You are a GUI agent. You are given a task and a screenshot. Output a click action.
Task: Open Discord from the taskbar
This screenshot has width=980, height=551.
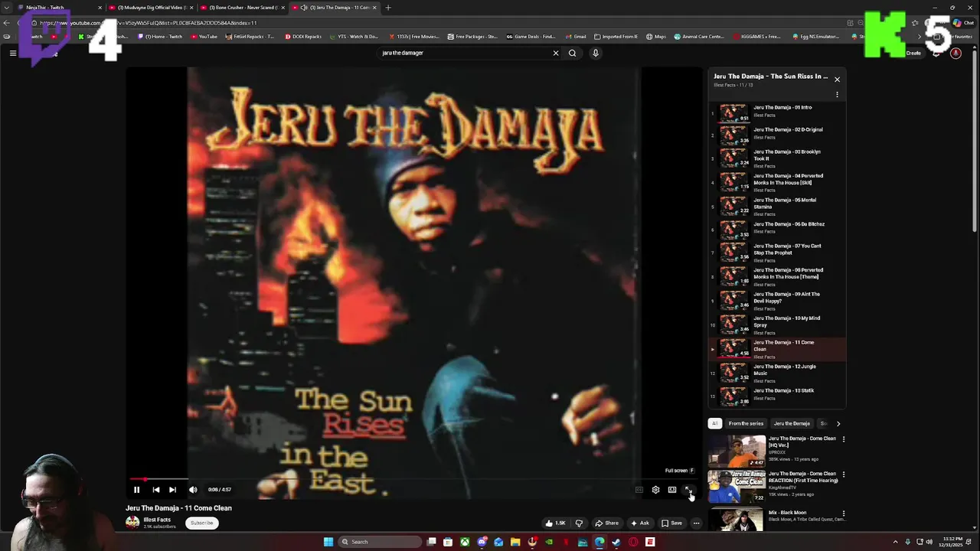(x=482, y=542)
